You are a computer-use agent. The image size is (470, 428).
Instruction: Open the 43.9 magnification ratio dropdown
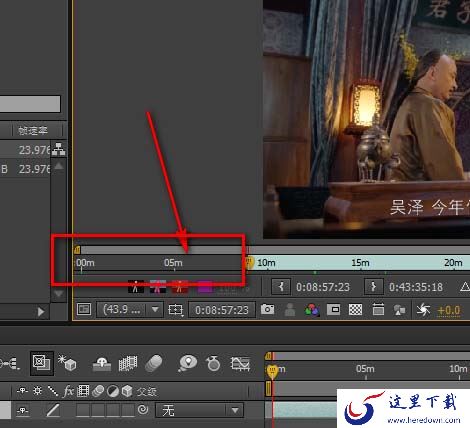129,310
